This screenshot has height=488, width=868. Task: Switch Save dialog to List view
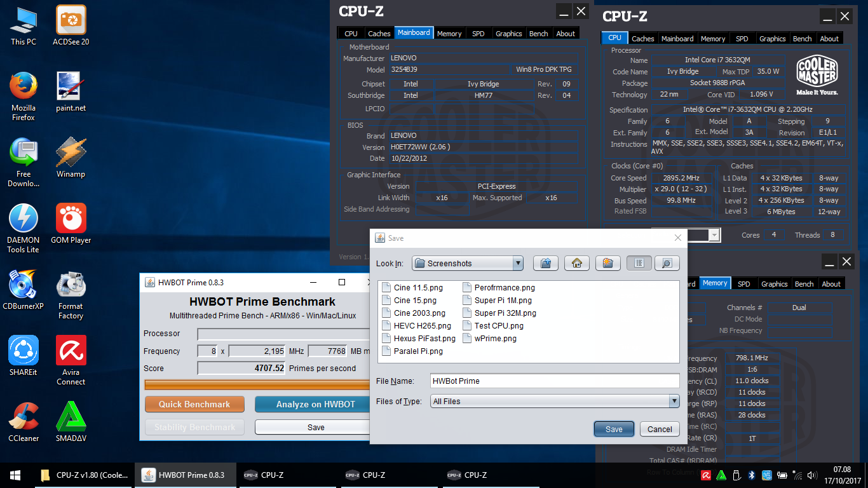(x=639, y=263)
